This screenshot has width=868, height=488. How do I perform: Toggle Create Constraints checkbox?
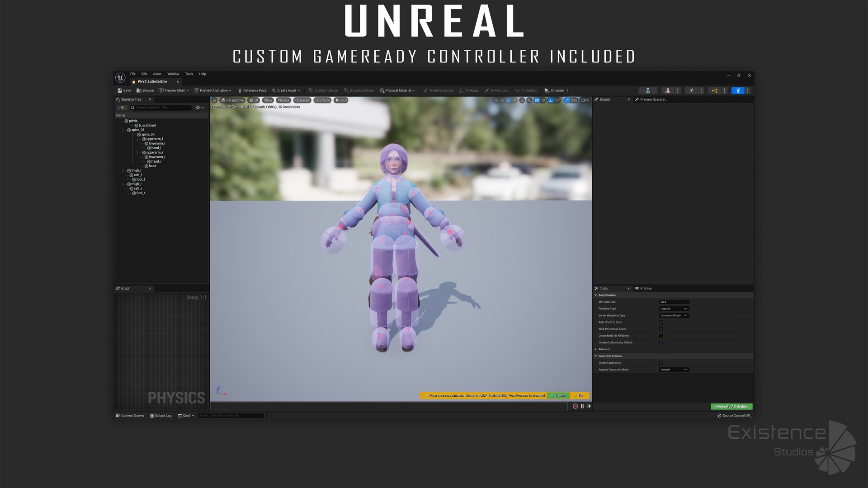[661, 363]
